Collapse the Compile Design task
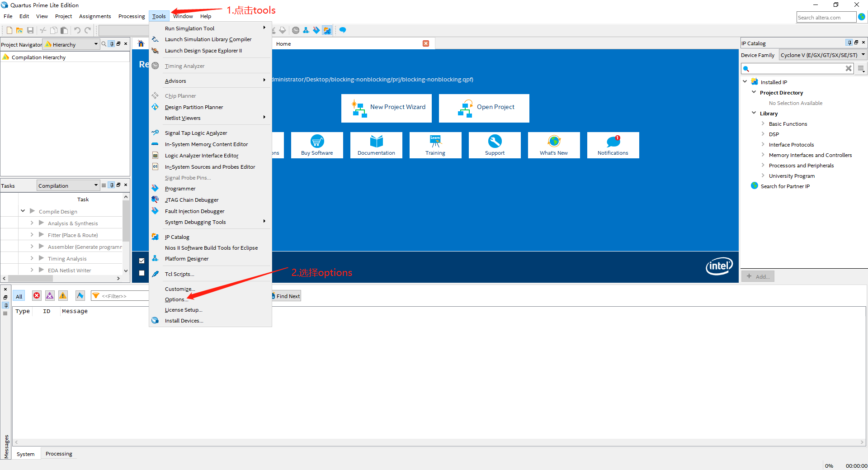Screen dimensions: 868x470 (x=23, y=211)
